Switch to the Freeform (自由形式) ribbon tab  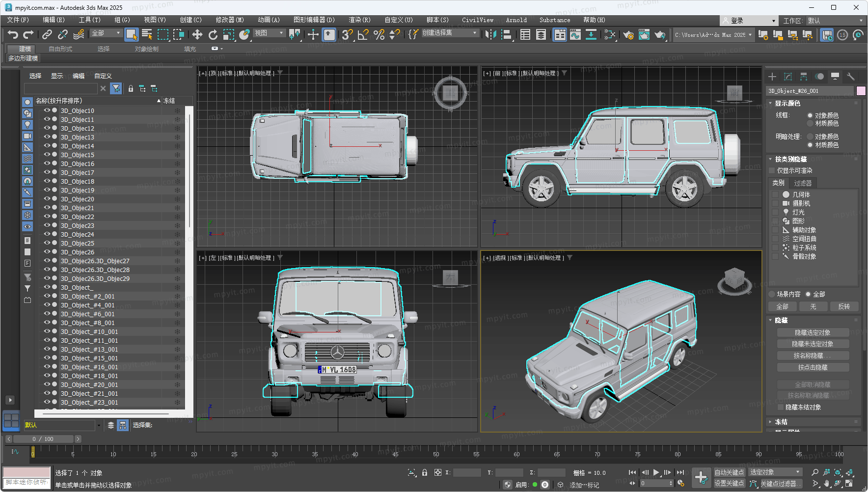(x=60, y=49)
